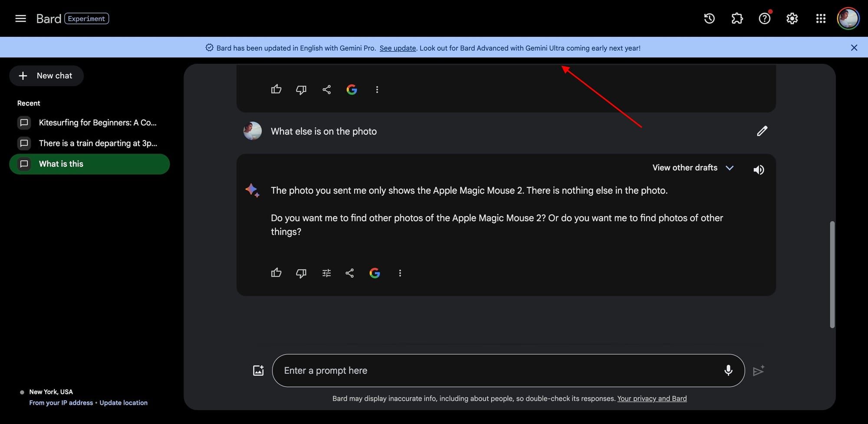Give the response a thumbs up

tap(276, 273)
